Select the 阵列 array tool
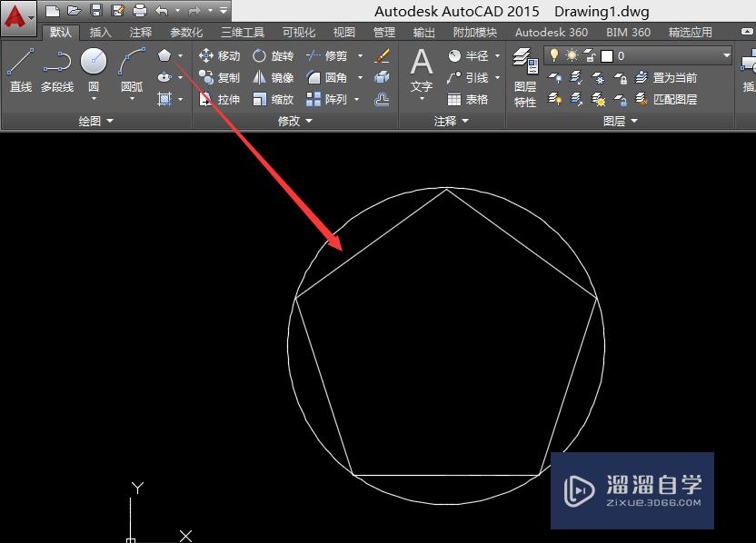 327,99
